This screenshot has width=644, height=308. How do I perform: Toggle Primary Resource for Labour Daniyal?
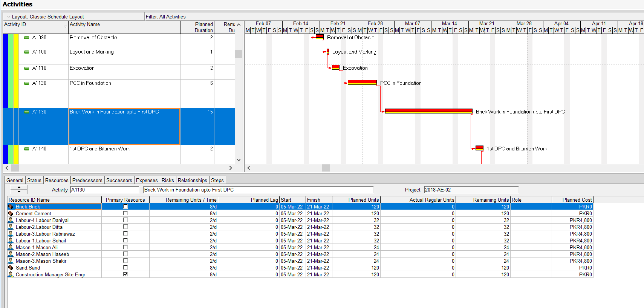[125, 220]
